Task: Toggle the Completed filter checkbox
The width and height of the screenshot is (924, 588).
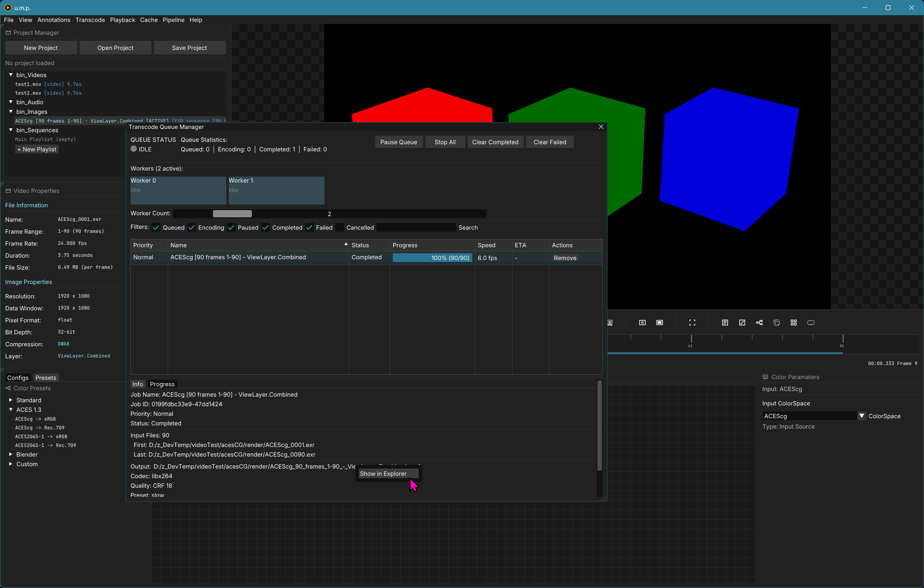Action: [x=265, y=228]
